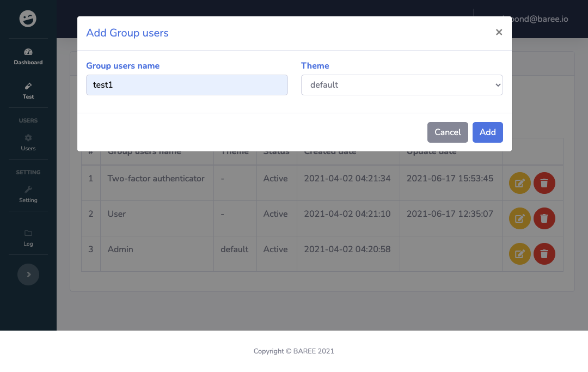This screenshot has width=588, height=372.
Task: Delete the Admin group
Action: coord(544,254)
